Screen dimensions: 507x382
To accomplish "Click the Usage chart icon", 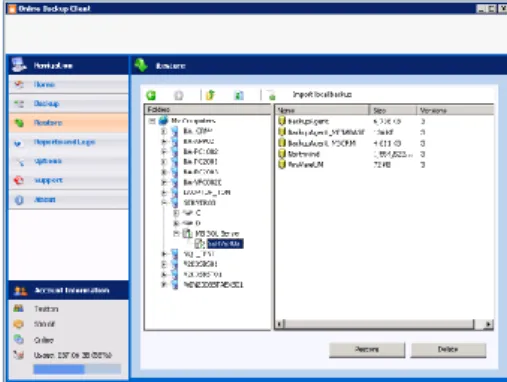I will point(19,355).
